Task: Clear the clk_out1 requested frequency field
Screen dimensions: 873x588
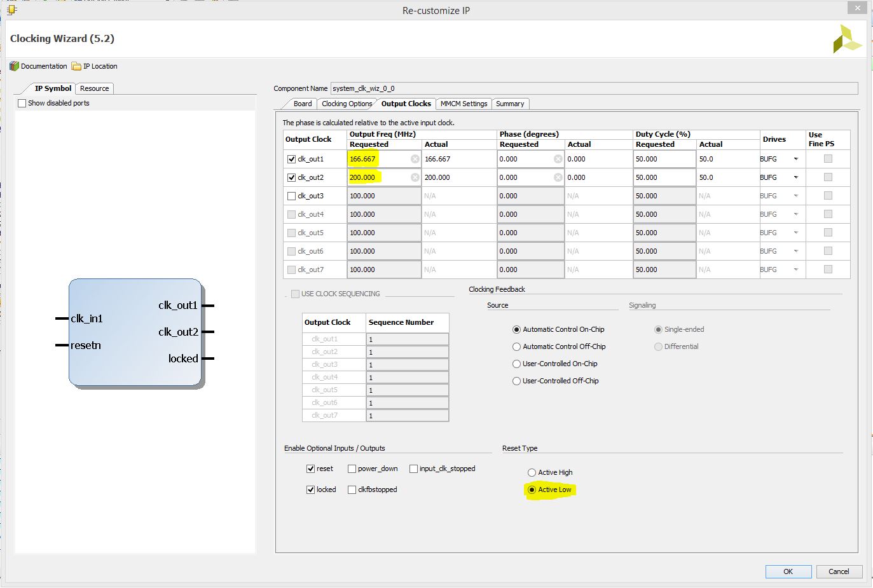Action: [415, 159]
